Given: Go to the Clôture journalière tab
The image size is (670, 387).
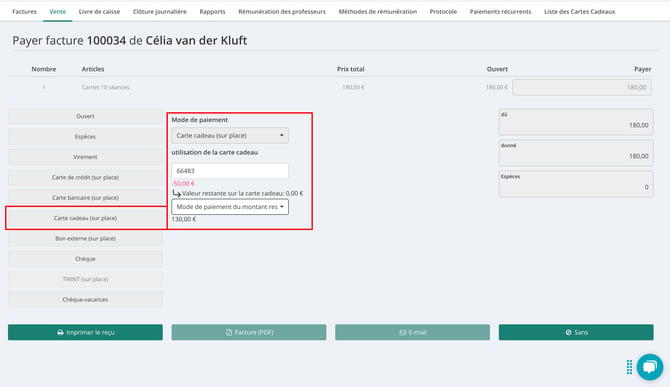Looking at the screenshot, I should coord(159,12).
